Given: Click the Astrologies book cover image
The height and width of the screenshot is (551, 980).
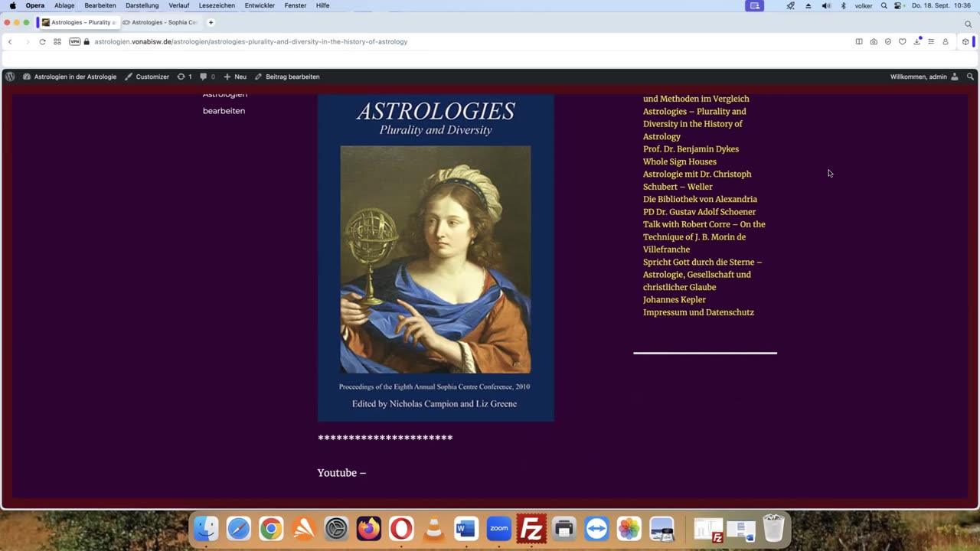Looking at the screenshot, I should (436, 258).
